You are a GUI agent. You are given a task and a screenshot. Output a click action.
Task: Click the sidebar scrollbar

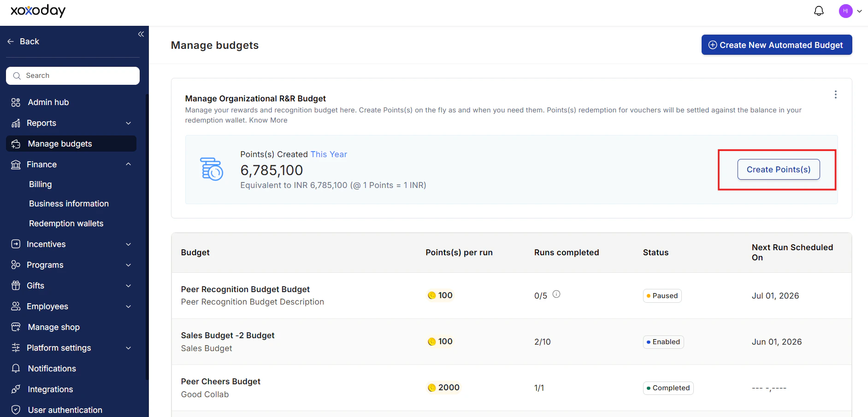(147, 237)
